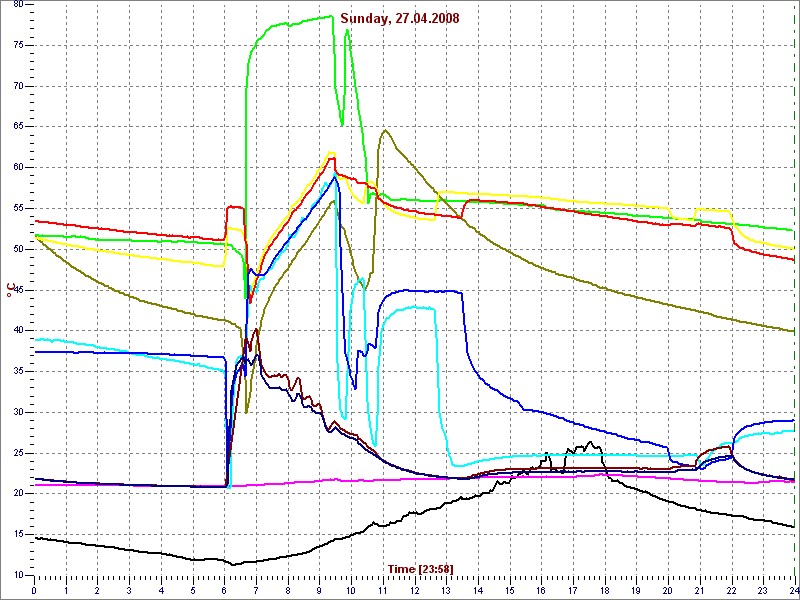Click the "Sunday, 27.04.2008" chart title

point(401,18)
